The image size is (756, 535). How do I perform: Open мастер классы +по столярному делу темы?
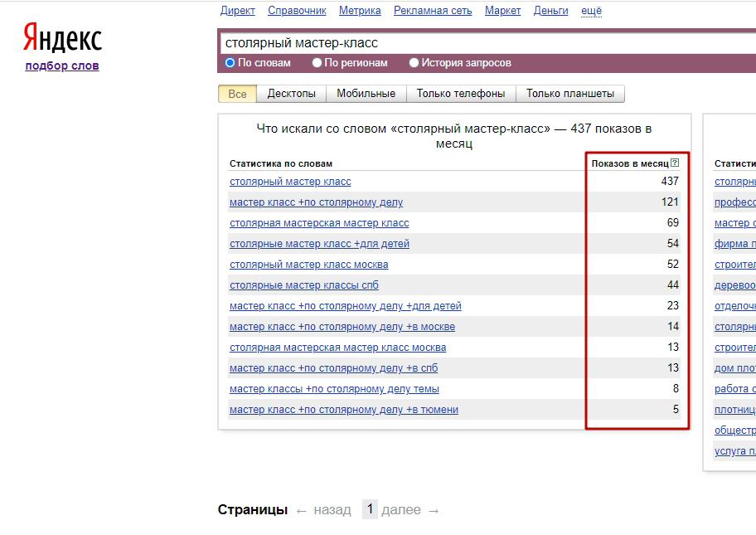[334, 389]
